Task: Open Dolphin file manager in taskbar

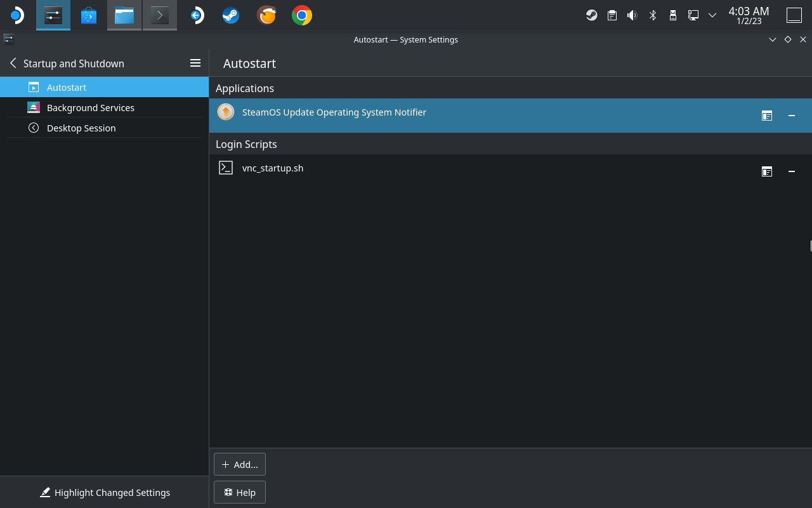Action: tap(124, 15)
